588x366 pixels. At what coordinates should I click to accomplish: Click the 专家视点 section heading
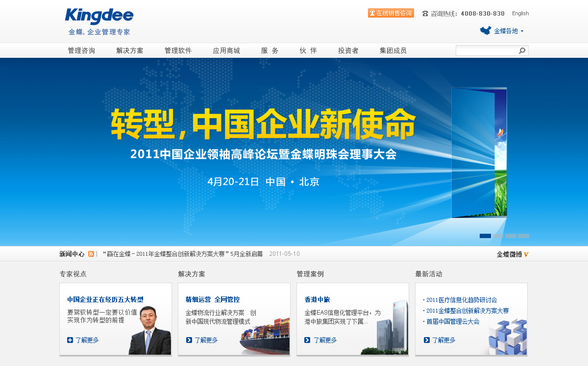(73, 274)
